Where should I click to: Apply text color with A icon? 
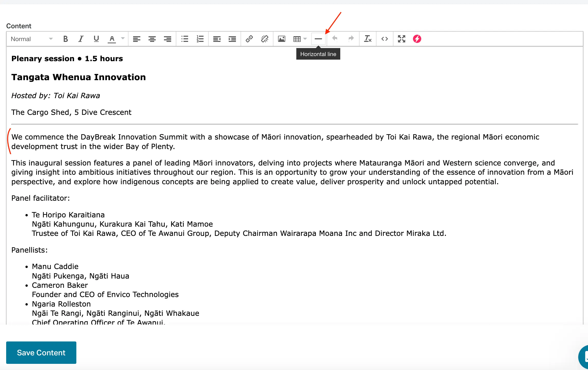(112, 39)
